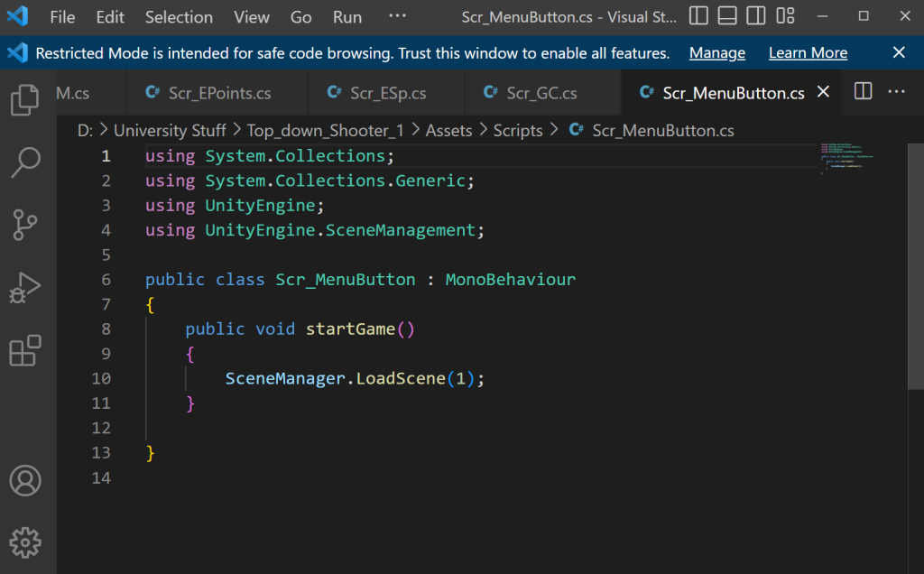
Task: Open the Source Control view
Action: pyautogui.click(x=25, y=225)
